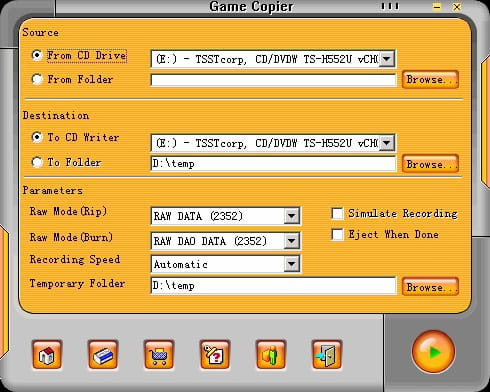Browse for the destination folder
Screen dimensions: 490x392
coord(430,164)
